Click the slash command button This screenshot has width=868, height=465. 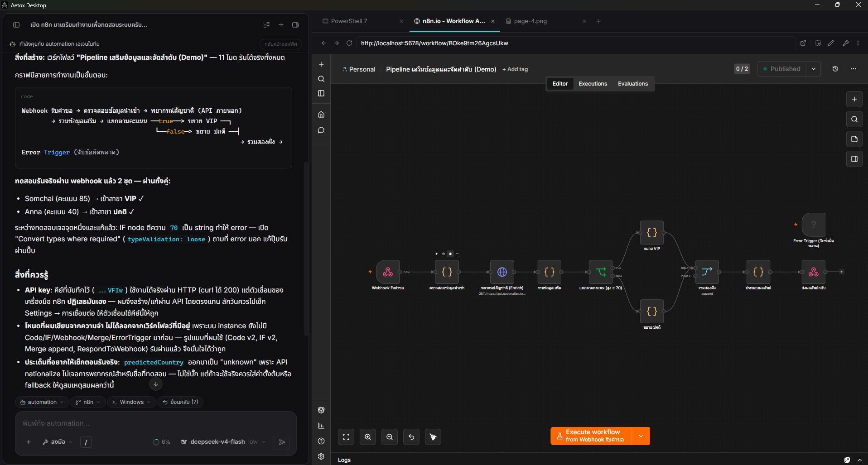86,442
